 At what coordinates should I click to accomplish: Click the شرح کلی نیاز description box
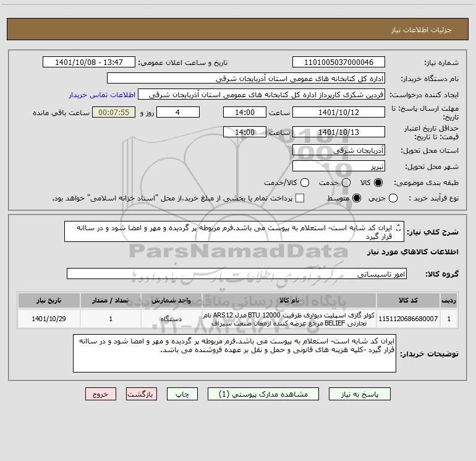click(x=234, y=231)
